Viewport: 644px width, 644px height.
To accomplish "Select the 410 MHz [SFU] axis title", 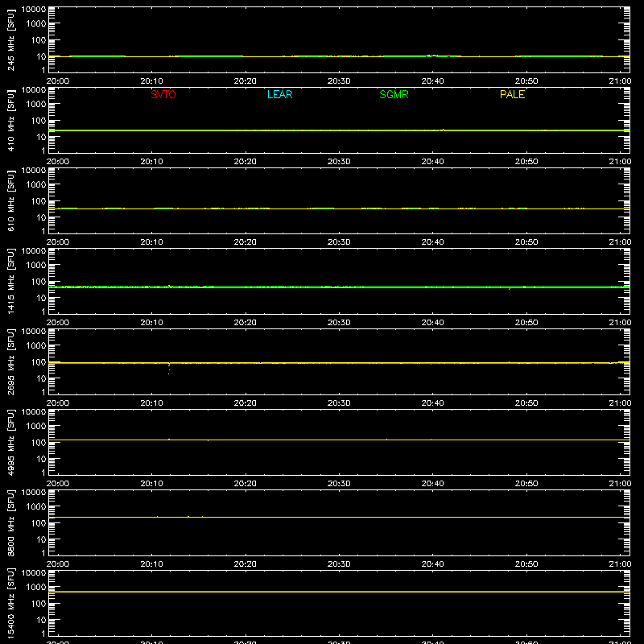I will [x=10, y=120].
